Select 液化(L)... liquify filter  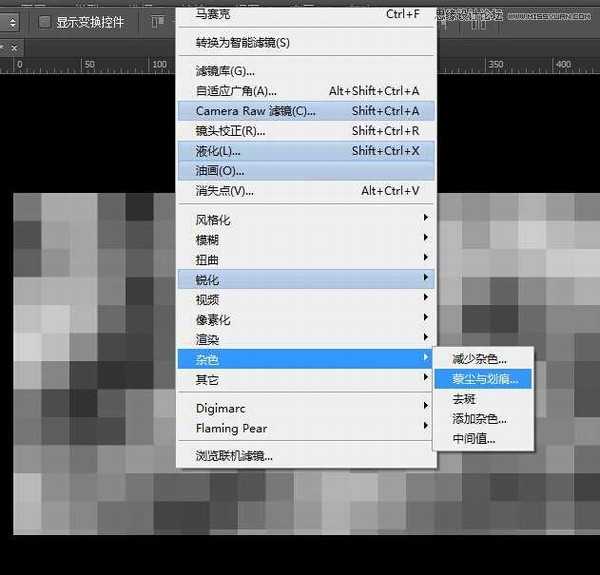218,151
